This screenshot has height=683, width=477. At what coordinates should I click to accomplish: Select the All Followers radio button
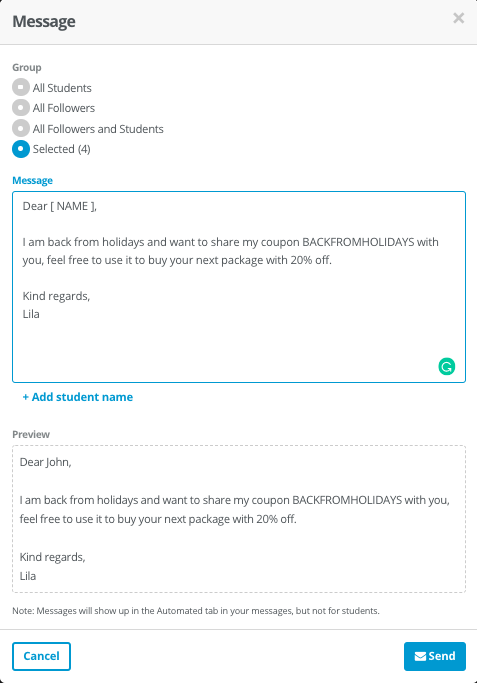(x=20, y=108)
